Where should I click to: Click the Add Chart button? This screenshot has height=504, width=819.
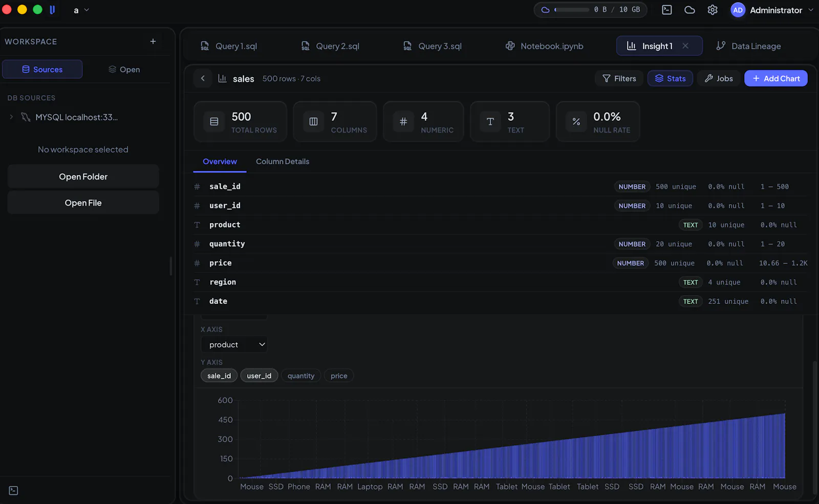click(x=776, y=78)
